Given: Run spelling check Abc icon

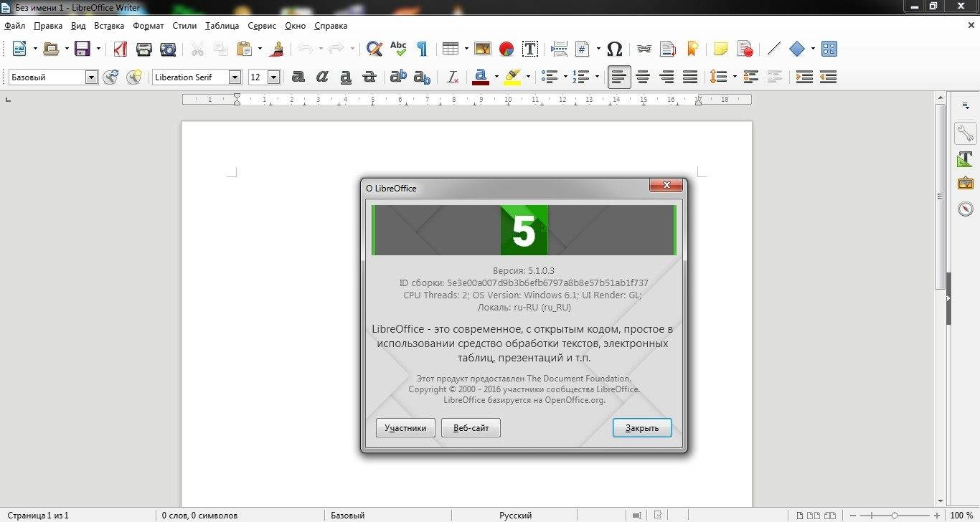Looking at the screenshot, I should (x=398, y=49).
